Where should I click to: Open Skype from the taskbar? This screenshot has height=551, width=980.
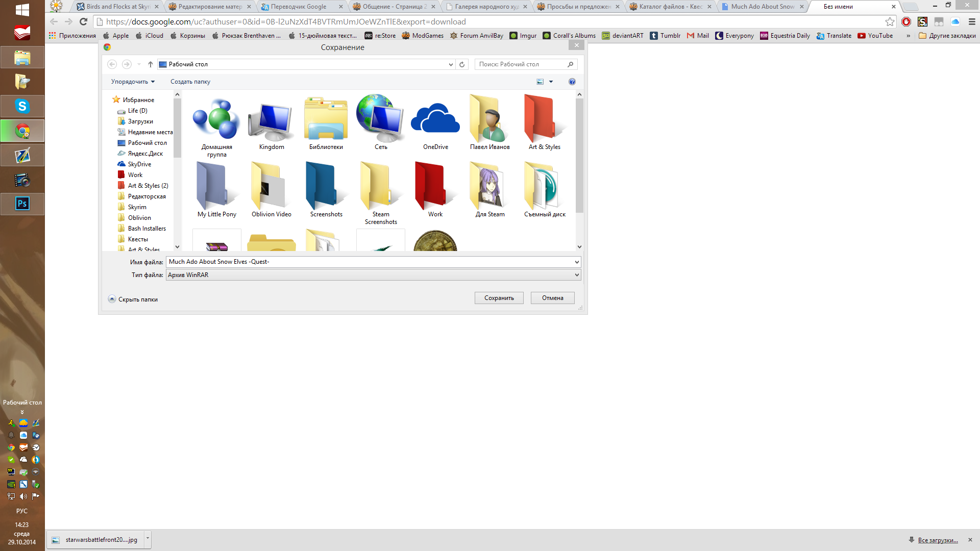[x=22, y=106]
